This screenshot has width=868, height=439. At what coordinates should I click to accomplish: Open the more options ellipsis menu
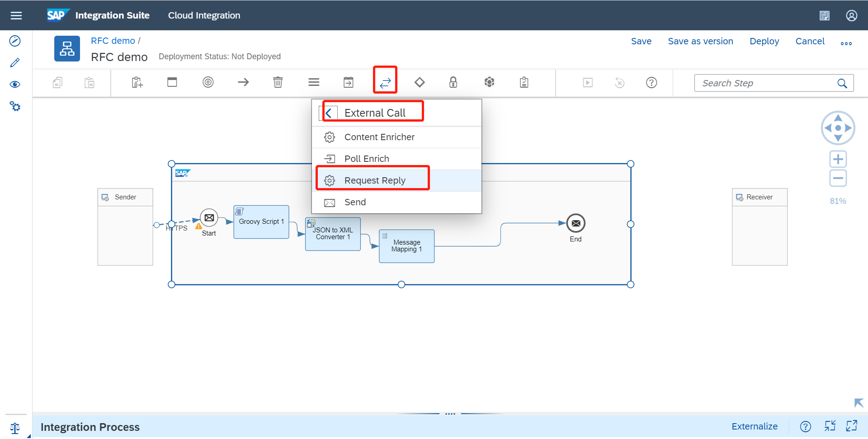click(846, 43)
